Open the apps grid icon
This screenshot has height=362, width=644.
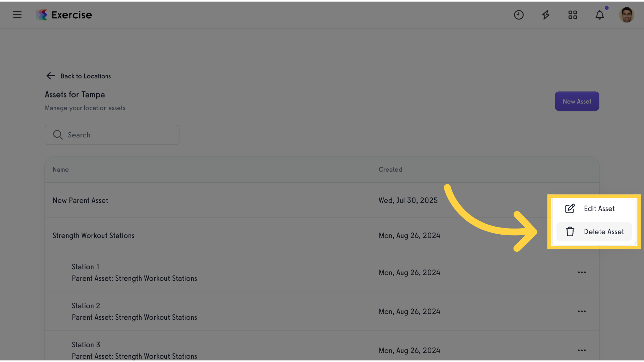point(573,15)
